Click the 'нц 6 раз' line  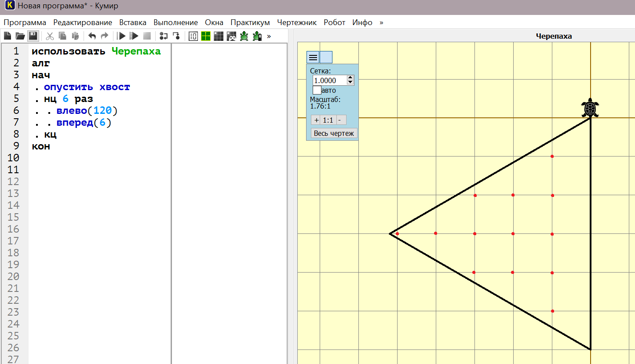point(68,98)
